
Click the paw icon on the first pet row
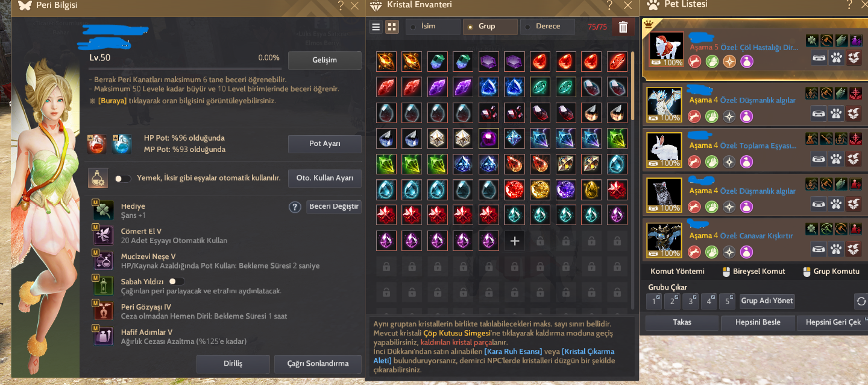pos(836,58)
